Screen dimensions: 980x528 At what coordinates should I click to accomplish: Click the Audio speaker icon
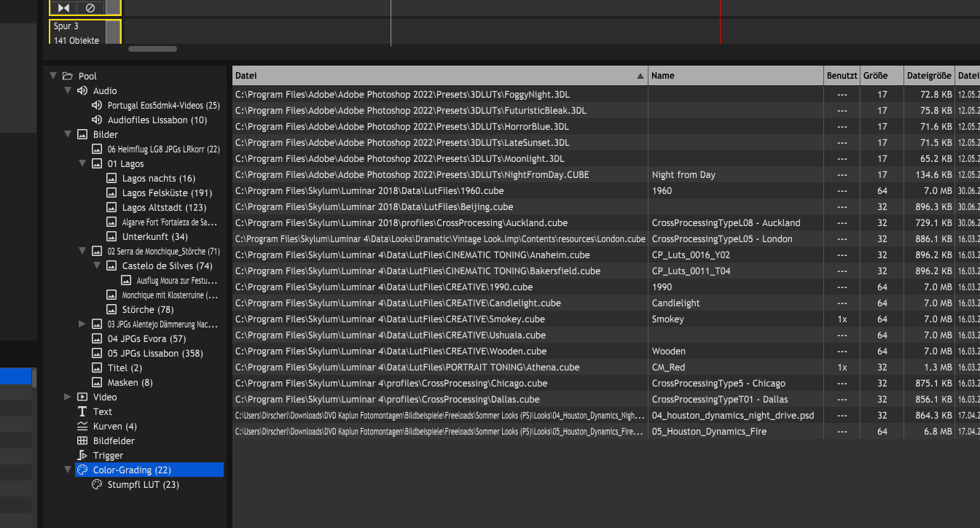82,90
